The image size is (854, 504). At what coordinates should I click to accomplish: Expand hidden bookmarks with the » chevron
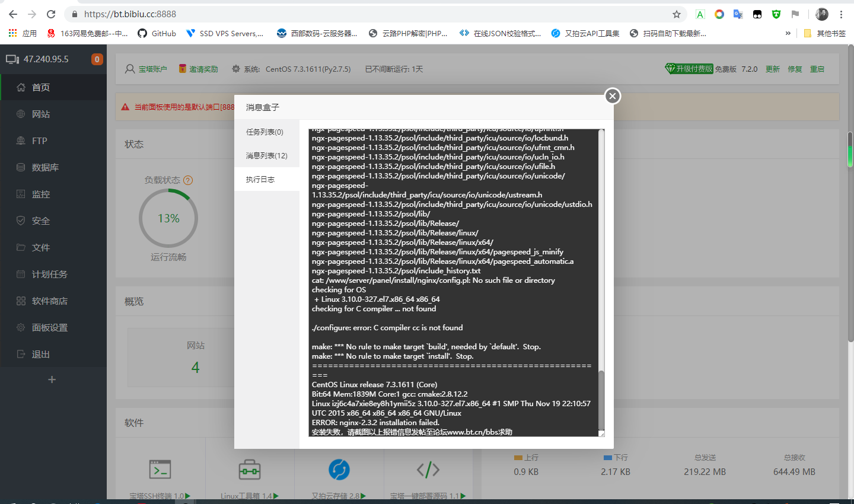[788, 33]
